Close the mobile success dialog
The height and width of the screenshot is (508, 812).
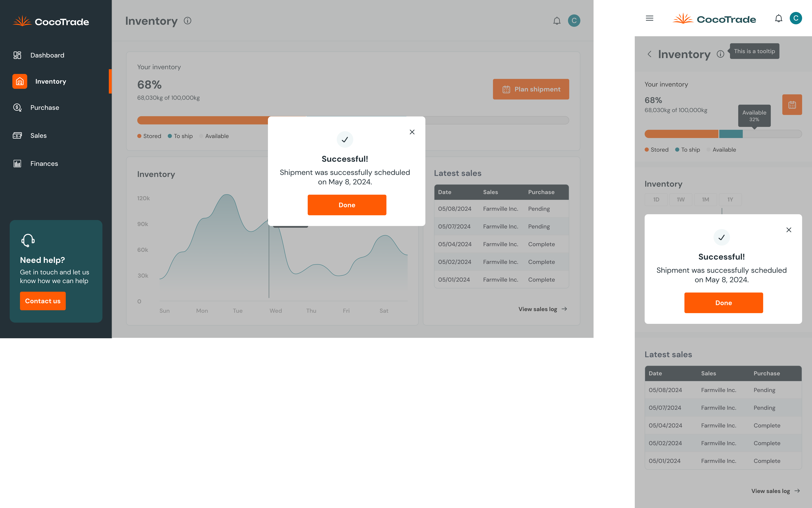point(789,230)
